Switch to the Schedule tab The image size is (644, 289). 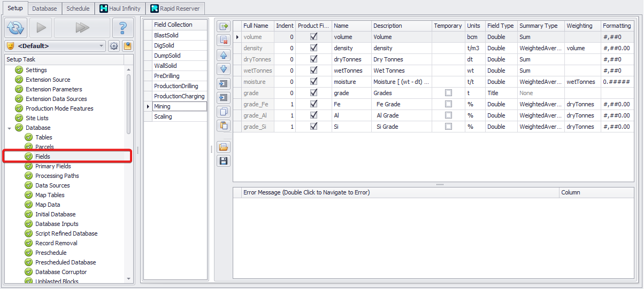tap(78, 9)
